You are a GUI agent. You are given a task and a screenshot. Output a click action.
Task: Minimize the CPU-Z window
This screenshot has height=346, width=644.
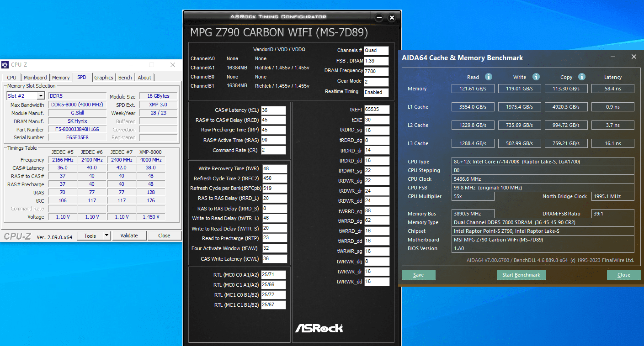coord(131,65)
